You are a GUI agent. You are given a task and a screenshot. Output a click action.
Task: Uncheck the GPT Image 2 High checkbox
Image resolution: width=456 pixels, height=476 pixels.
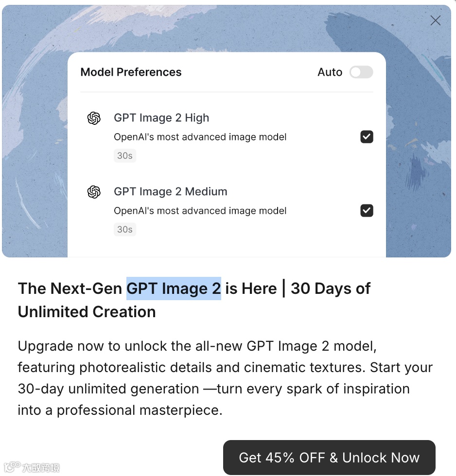(x=367, y=136)
